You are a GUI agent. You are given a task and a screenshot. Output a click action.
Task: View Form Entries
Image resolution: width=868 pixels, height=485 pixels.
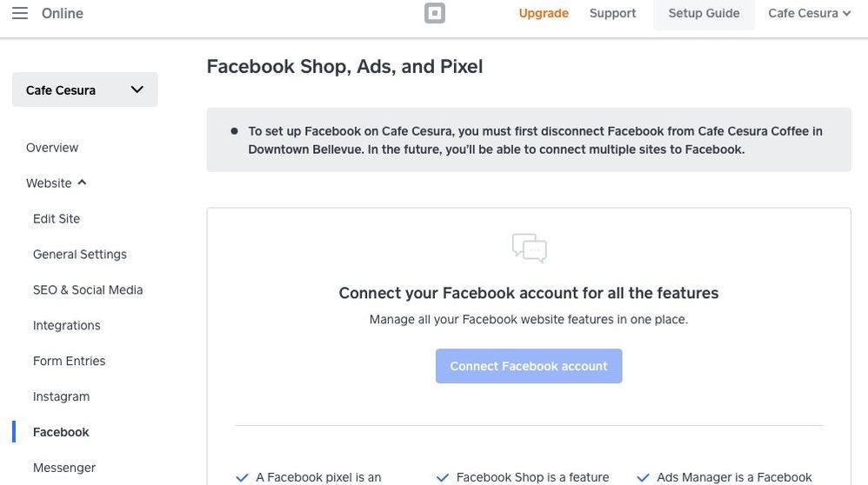[70, 362]
